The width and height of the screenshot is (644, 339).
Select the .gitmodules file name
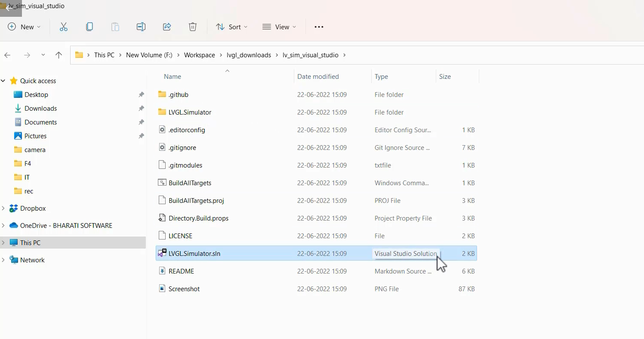[185, 165]
